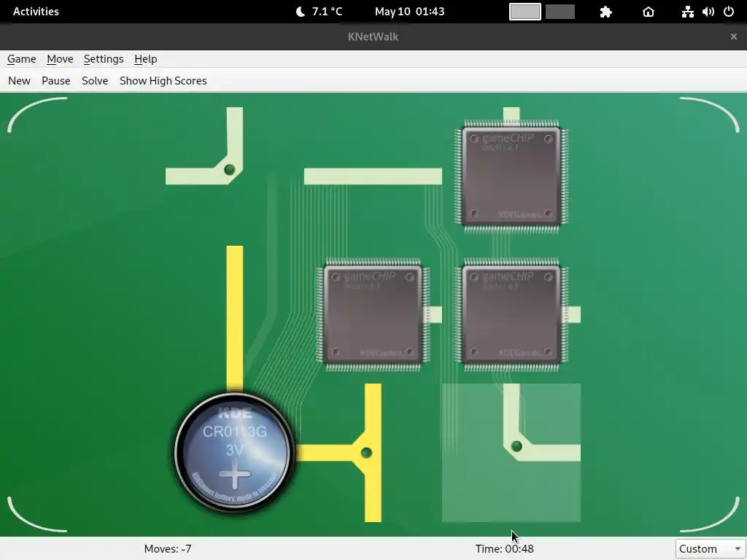Switch to the first (highlighted) workspace thumbnail
The width and height of the screenshot is (747, 560).
[x=525, y=12]
